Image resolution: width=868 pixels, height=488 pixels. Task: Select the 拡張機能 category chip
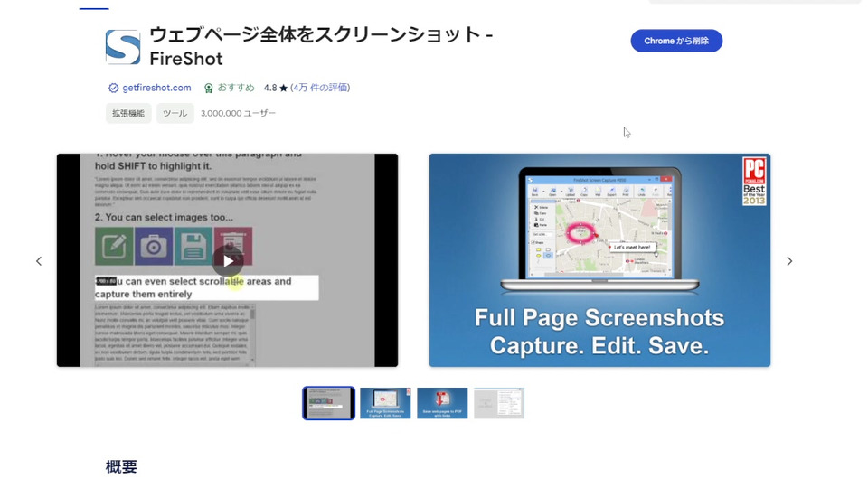click(128, 113)
